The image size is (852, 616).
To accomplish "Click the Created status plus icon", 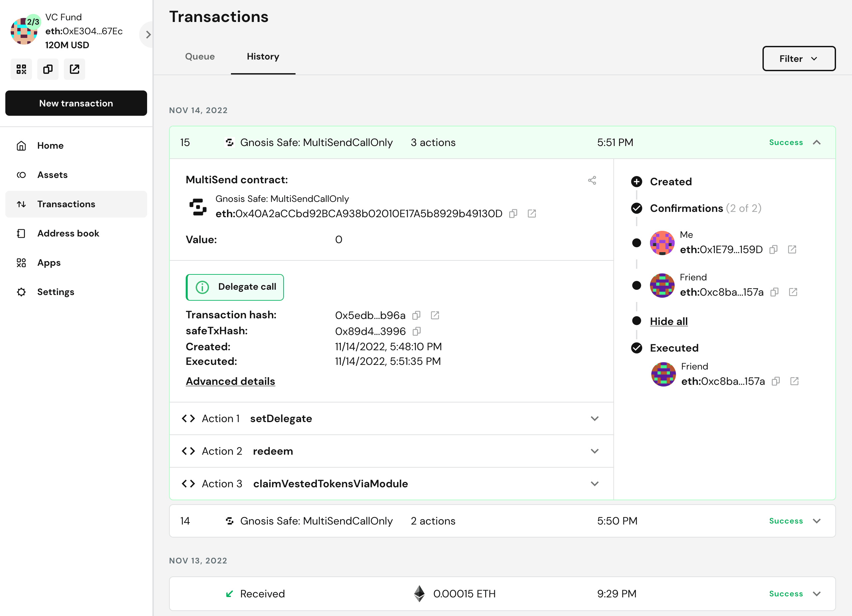I will click(636, 182).
